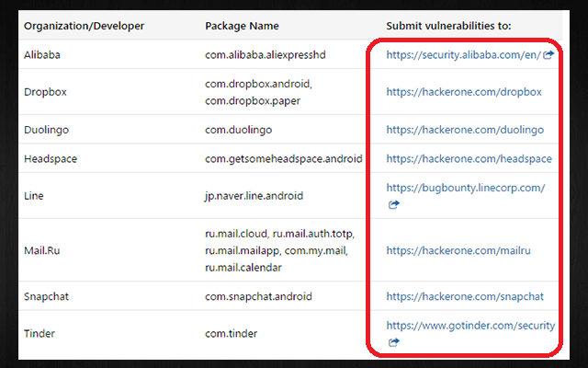This screenshot has height=368, width=588.
Task: Open the hackerone.com/snapchat link
Action: [x=465, y=297]
